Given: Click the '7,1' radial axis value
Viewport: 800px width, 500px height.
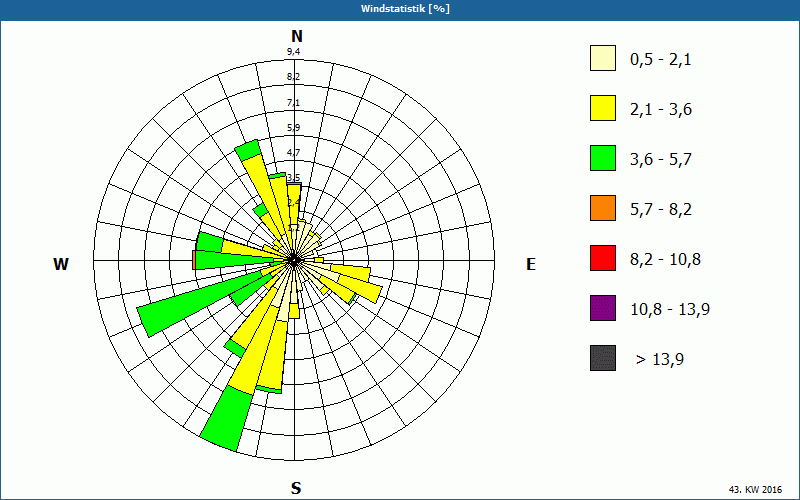Looking at the screenshot, I should tap(293, 103).
